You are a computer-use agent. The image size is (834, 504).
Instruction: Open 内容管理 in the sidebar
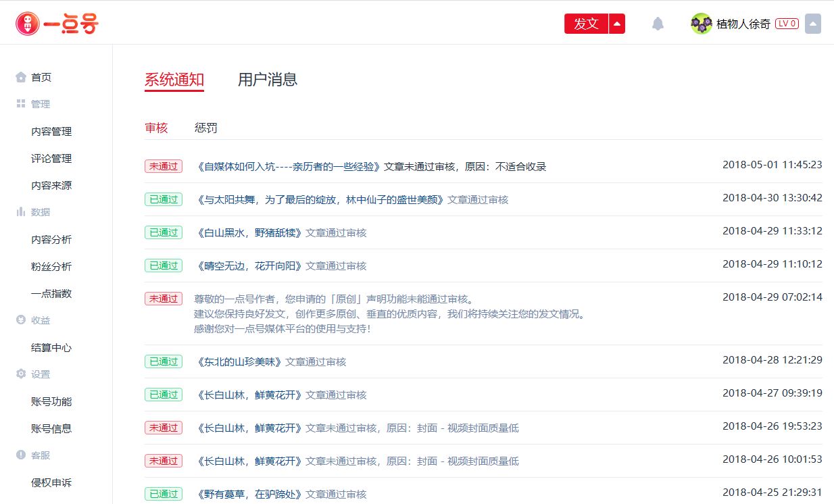[x=51, y=131]
